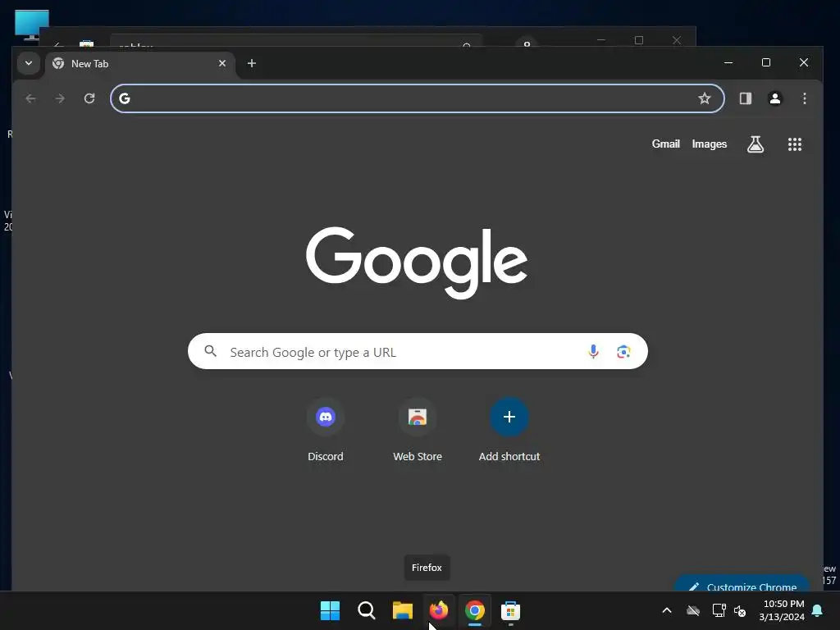Open a new tab with the plus

click(x=251, y=63)
